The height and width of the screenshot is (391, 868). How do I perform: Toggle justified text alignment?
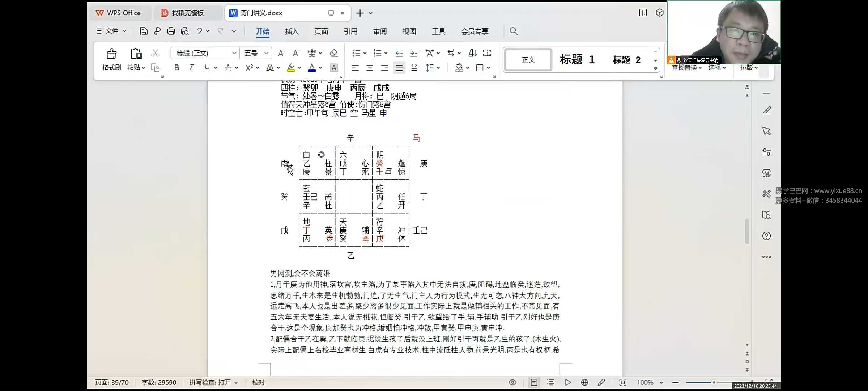click(399, 68)
